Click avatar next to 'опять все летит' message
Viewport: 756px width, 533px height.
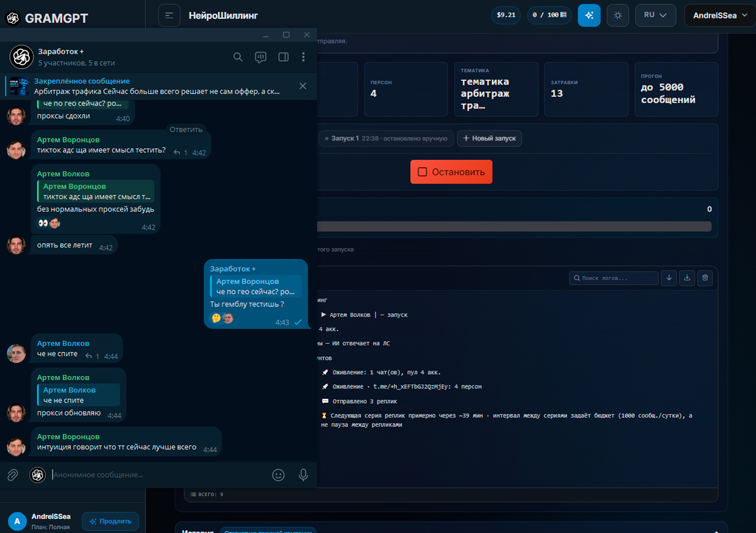point(16,245)
